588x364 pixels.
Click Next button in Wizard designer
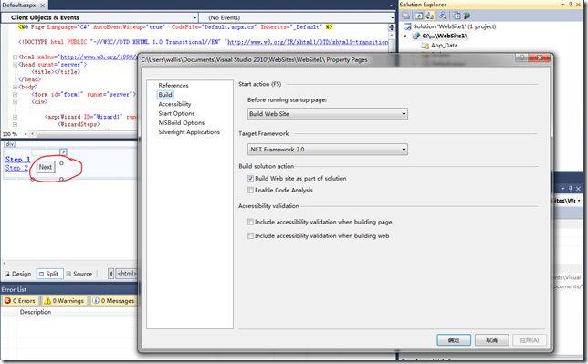(46, 167)
